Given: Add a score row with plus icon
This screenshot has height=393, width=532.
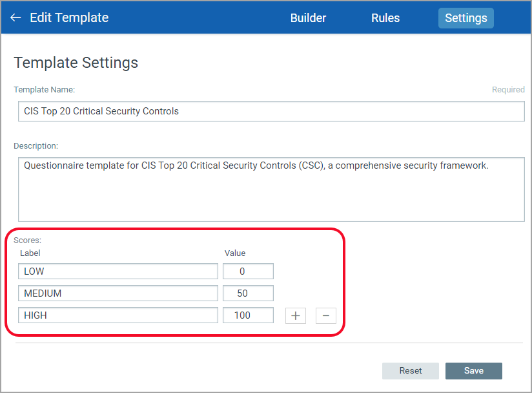Looking at the screenshot, I should click(x=296, y=315).
